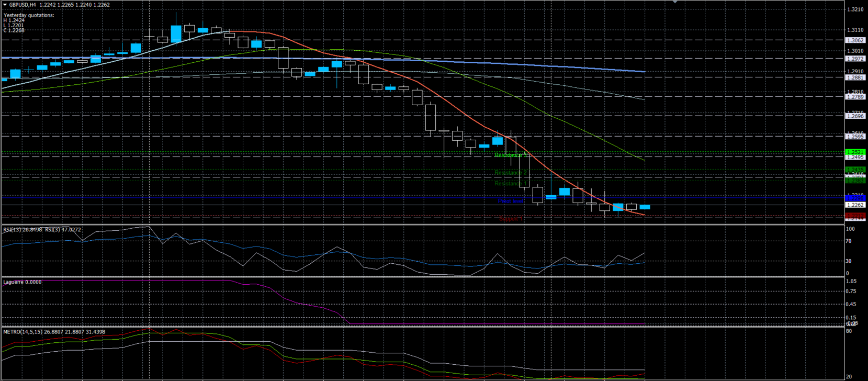This screenshot has height=381, width=868.
Task: Click the current price tag 1.2262
Action: tap(855, 205)
